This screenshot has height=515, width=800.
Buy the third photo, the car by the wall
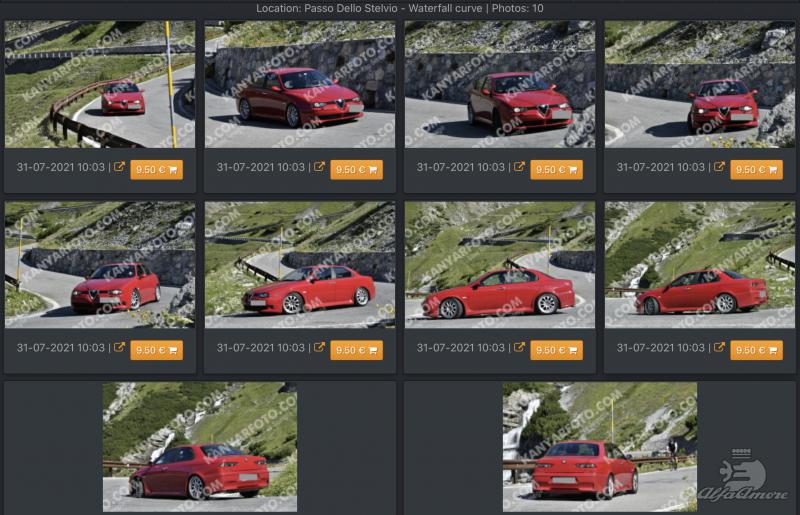point(557,170)
